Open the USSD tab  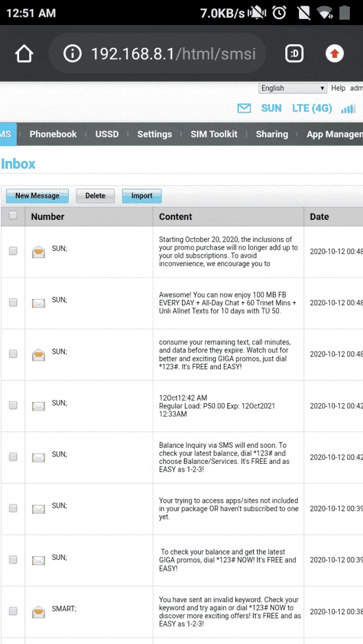tap(107, 134)
